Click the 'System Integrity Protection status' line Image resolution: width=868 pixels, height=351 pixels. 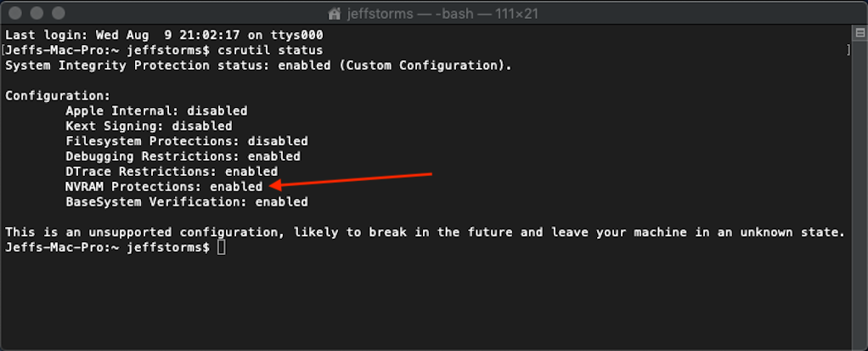[x=258, y=65]
